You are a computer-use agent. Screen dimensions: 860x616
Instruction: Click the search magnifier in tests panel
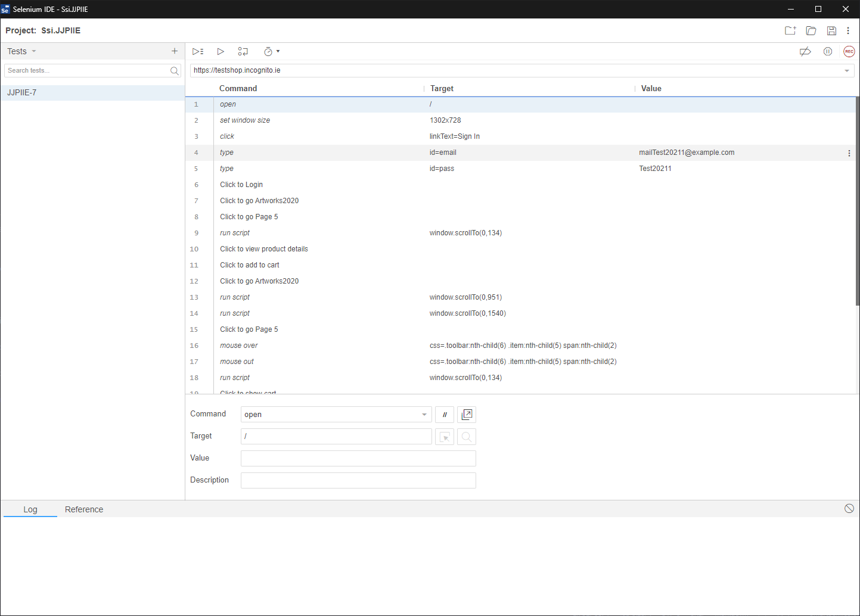coord(175,71)
